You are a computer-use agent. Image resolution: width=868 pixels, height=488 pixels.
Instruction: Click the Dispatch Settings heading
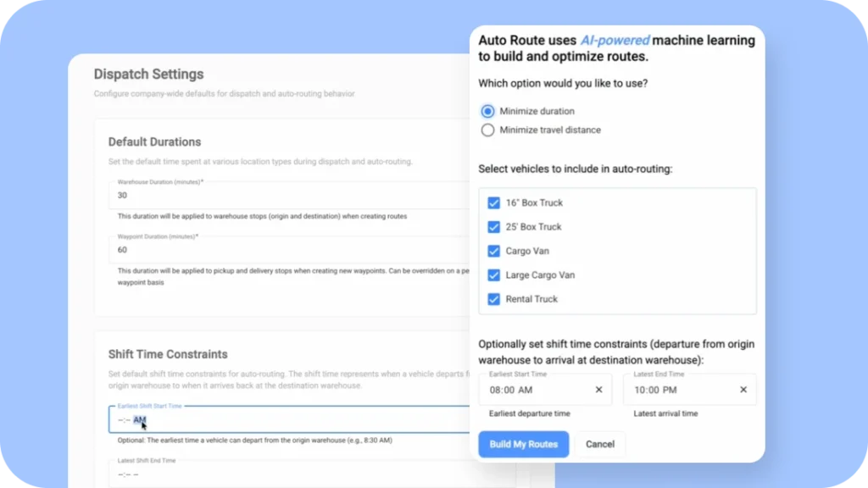[148, 75]
